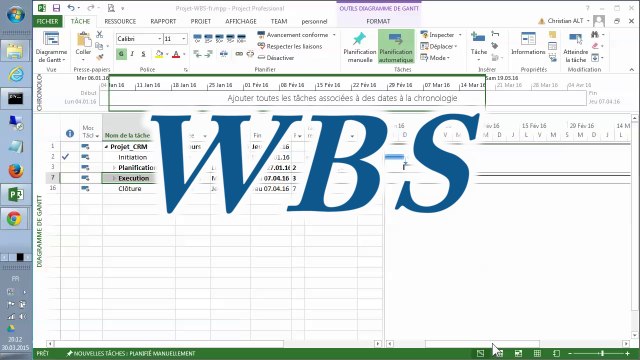Add task to timeline icon in Propriétés
Viewport: 640px width, 360px height.
click(x=553, y=58)
